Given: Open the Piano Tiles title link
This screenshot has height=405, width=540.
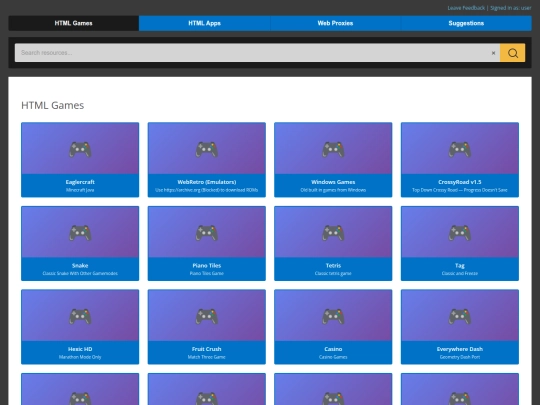Looking at the screenshot, I should (207, 266).
